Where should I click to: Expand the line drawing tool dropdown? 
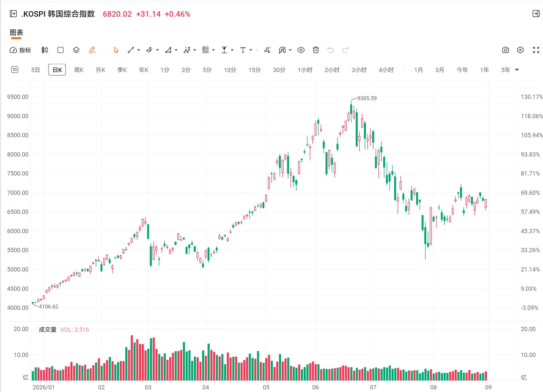coord(139,50)
